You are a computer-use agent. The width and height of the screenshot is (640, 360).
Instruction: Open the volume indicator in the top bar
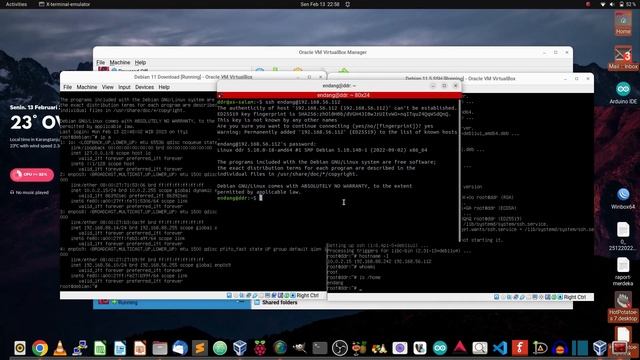611,4
